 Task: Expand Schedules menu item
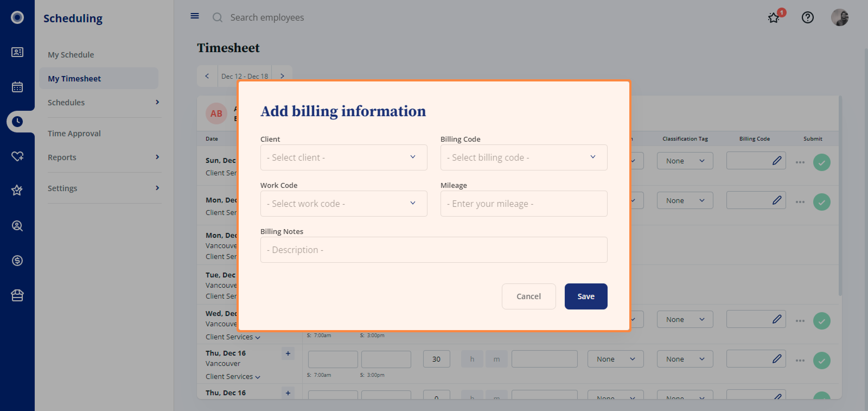[104, 102]
